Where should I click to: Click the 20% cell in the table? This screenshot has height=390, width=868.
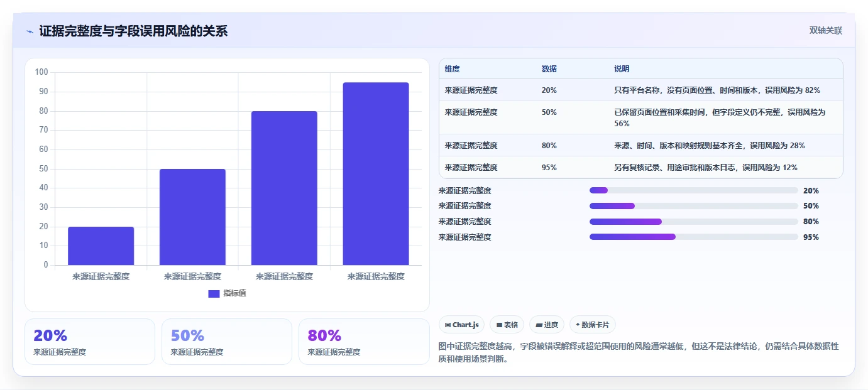[x=549, y=90]
